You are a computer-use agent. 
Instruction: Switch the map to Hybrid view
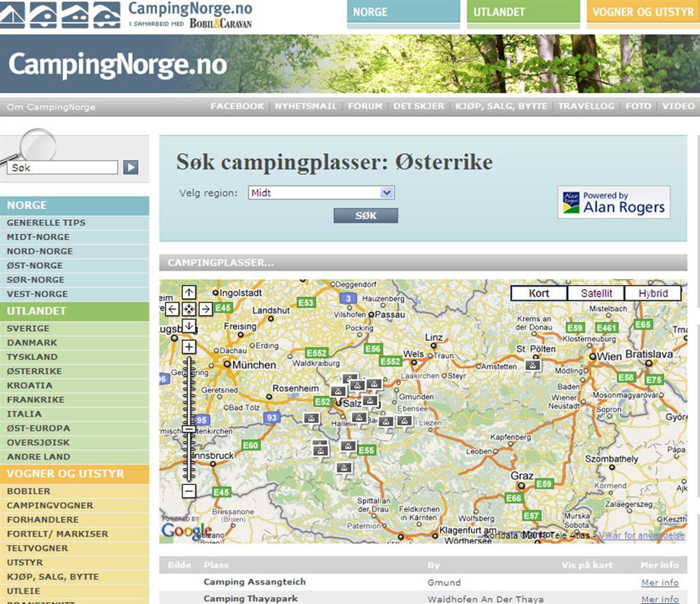(653, 293)
